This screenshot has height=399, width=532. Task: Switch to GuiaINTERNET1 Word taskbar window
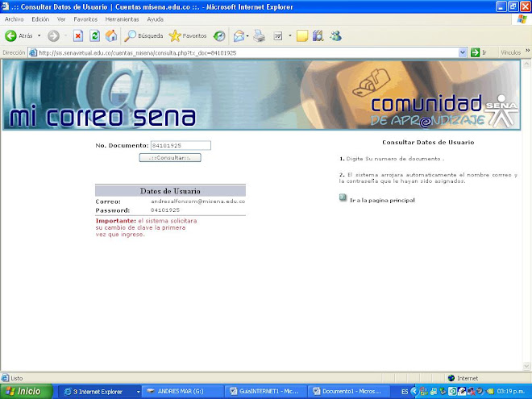pyautogui.click(x=266, y=392)
